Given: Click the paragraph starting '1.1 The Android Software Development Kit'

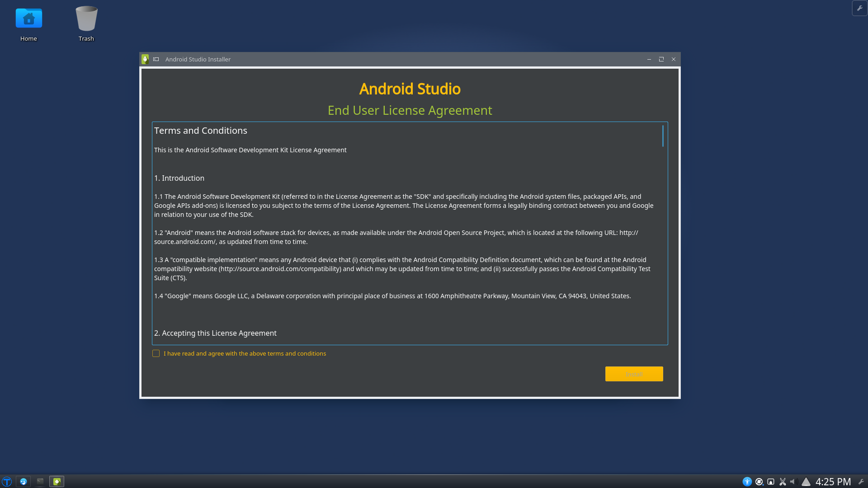Looking at the screenshot, I should click(404, 206).
